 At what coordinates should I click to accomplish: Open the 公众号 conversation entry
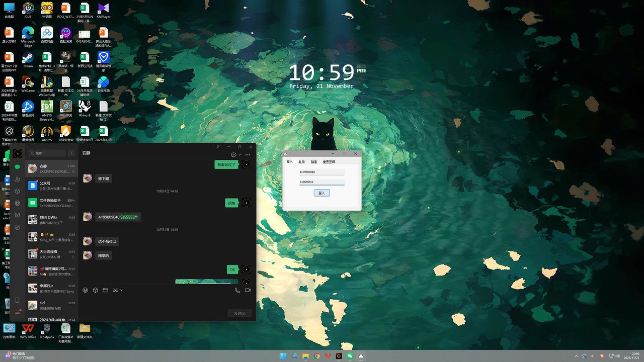click(52, 186)
